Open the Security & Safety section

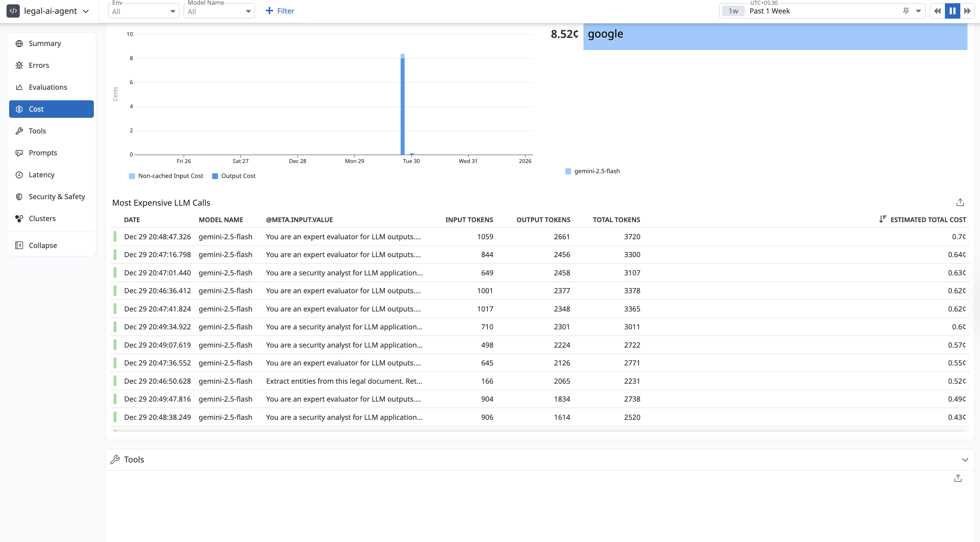click(x=57, y=197)
